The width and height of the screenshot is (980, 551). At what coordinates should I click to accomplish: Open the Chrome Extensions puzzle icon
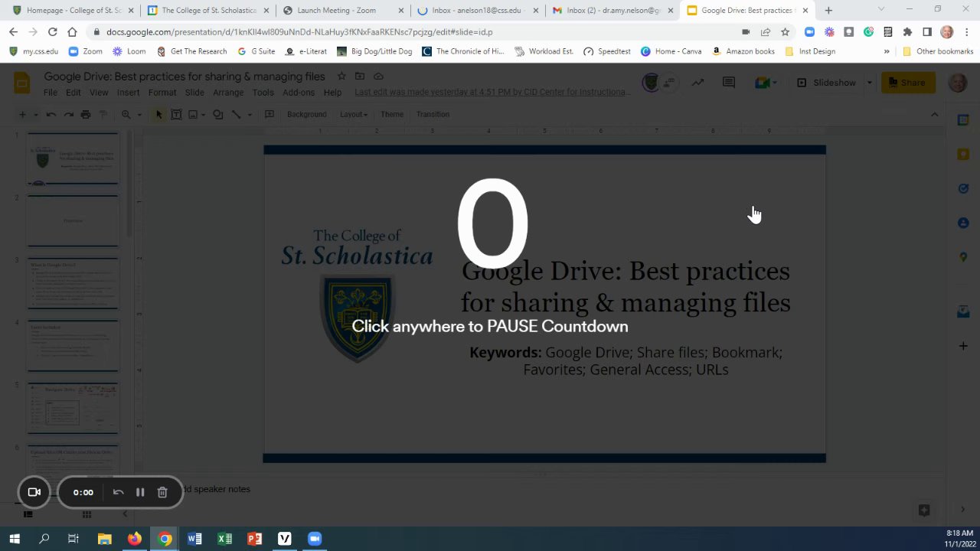click(907, 32)
